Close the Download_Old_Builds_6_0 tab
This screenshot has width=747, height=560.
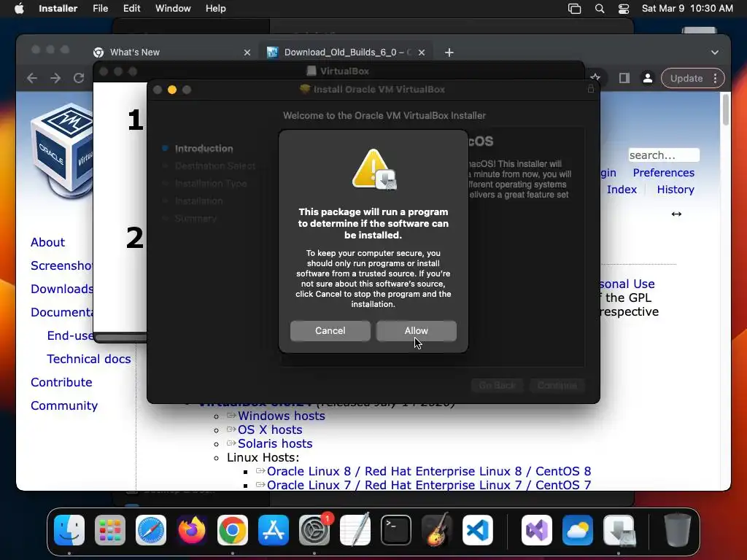pyautogui.click(x=422, y=52)
